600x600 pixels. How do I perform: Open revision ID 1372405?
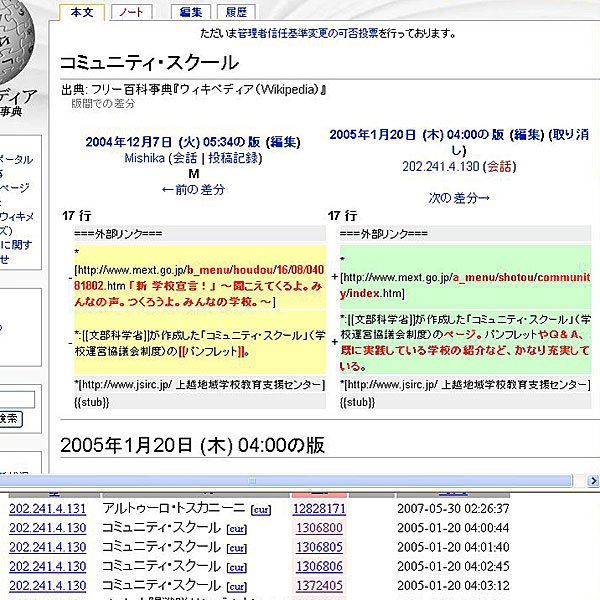[x=319, y=585]
